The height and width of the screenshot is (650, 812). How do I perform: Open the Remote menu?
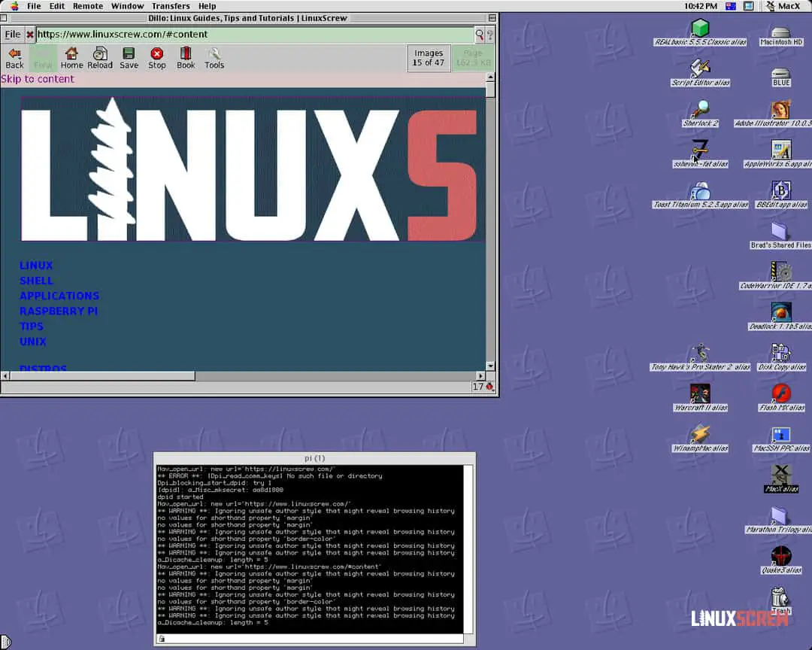click(x=88, y=6)
